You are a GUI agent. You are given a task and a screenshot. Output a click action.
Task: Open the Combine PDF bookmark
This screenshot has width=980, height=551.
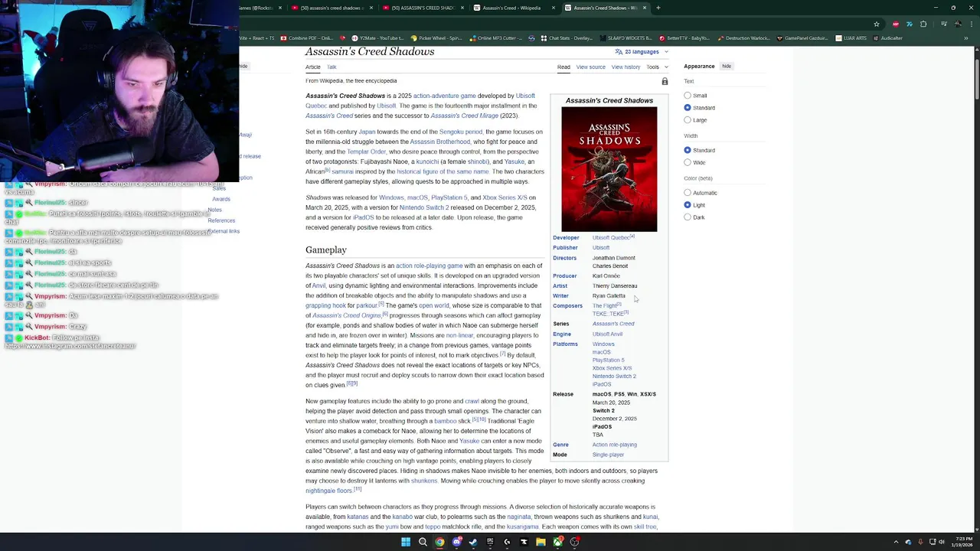(307, 38)
